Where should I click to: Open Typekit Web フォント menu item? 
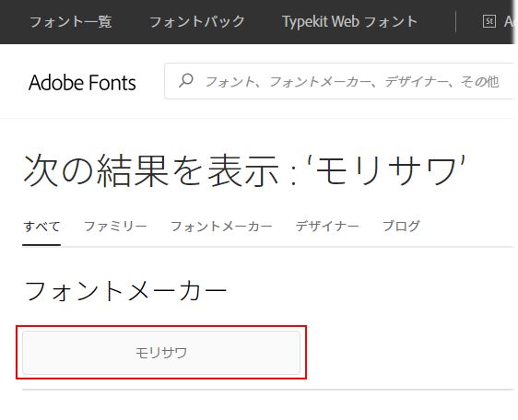tap(350, 22)
